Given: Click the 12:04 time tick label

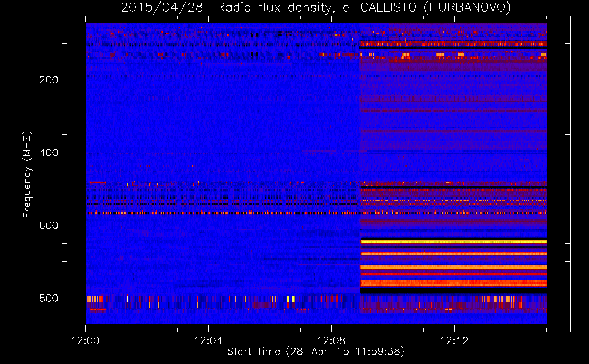Looking at the screenshot, I should [x=208, y=341].
